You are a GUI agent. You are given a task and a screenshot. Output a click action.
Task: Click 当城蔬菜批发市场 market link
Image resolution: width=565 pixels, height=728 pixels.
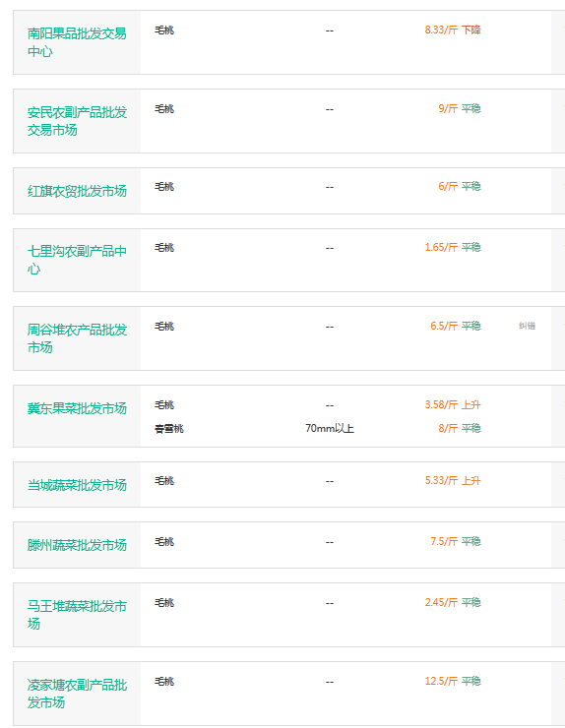pyautogui.click(x=77, y=485)
